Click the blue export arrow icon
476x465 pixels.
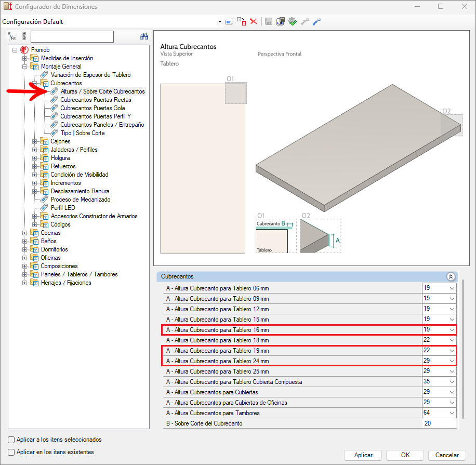pos(316,21)
